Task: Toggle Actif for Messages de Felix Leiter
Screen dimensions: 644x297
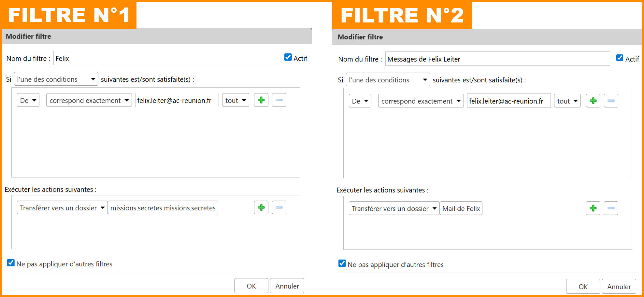Action: point(620,58)
